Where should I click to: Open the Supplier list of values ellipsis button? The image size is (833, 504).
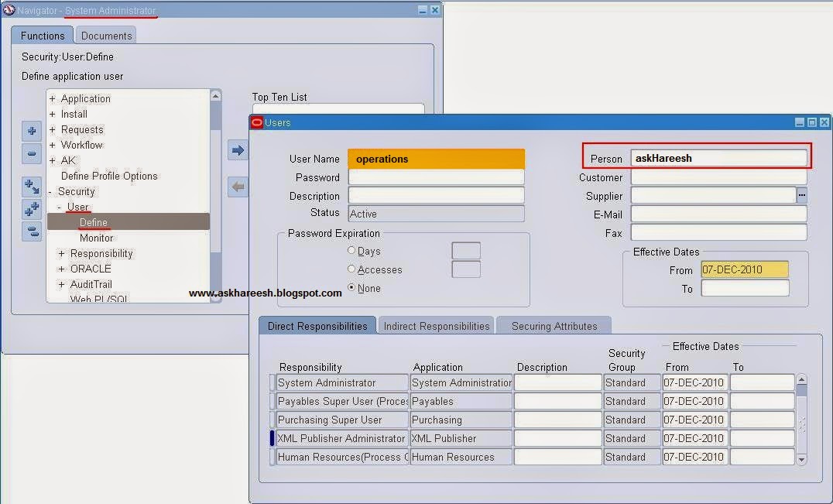pos(802,195)
